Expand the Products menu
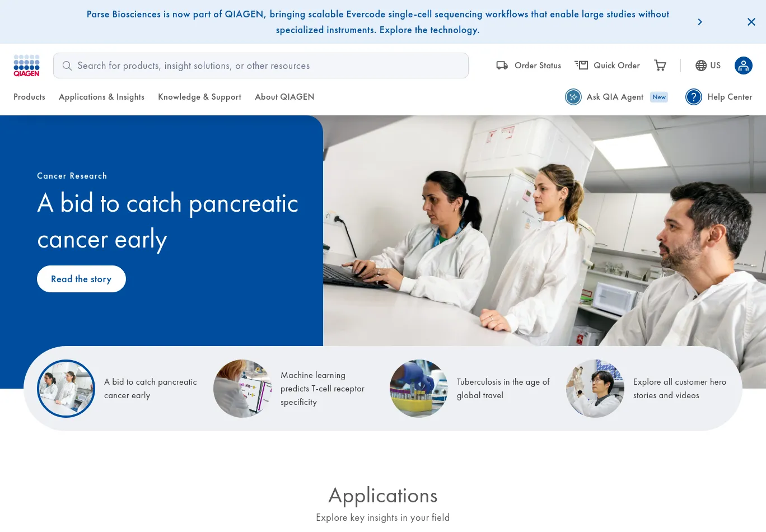766x532 pixels. [x=29, y=97]
